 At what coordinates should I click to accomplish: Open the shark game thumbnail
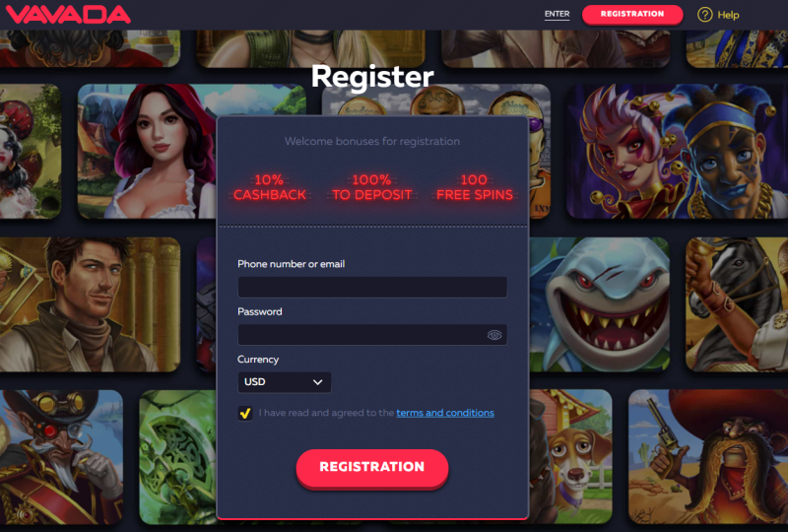pyautogui.click(x=599, y=304)
